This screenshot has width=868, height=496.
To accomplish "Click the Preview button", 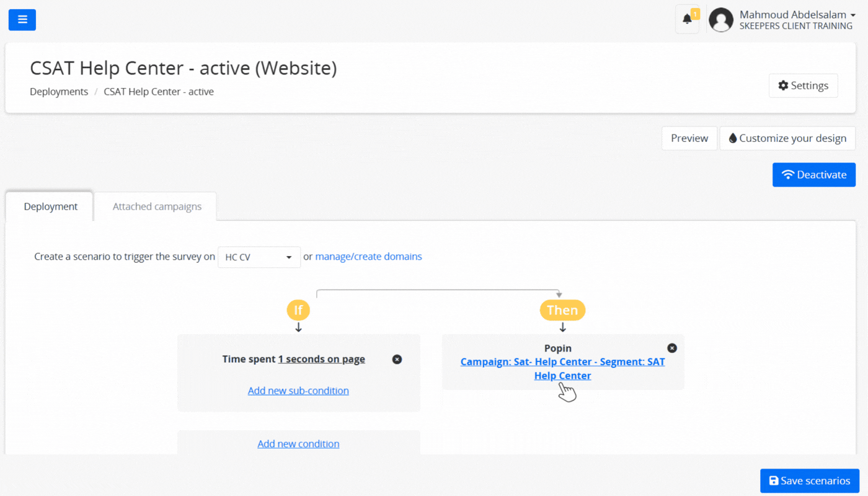I will [689, 138].
